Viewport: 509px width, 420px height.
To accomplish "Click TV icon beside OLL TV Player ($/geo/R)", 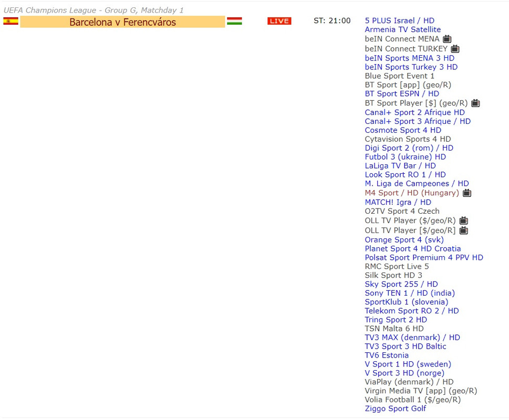I will 463,220.
